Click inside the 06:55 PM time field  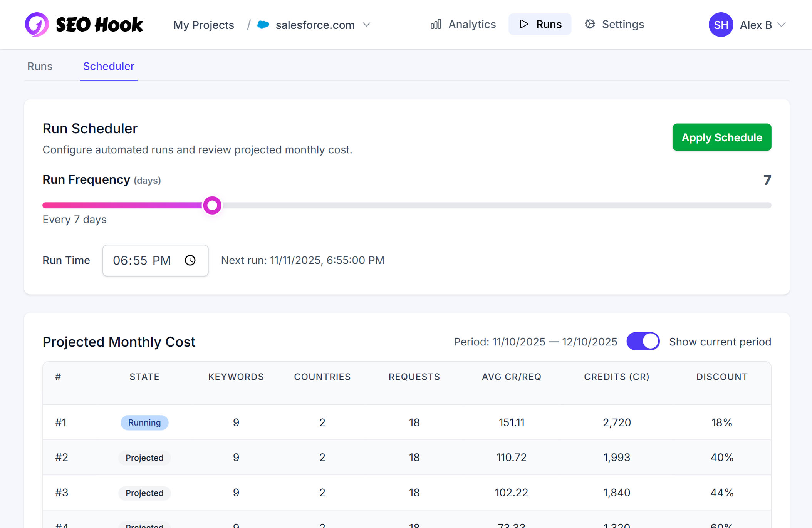pyautogui.click(x=143, y=260)
